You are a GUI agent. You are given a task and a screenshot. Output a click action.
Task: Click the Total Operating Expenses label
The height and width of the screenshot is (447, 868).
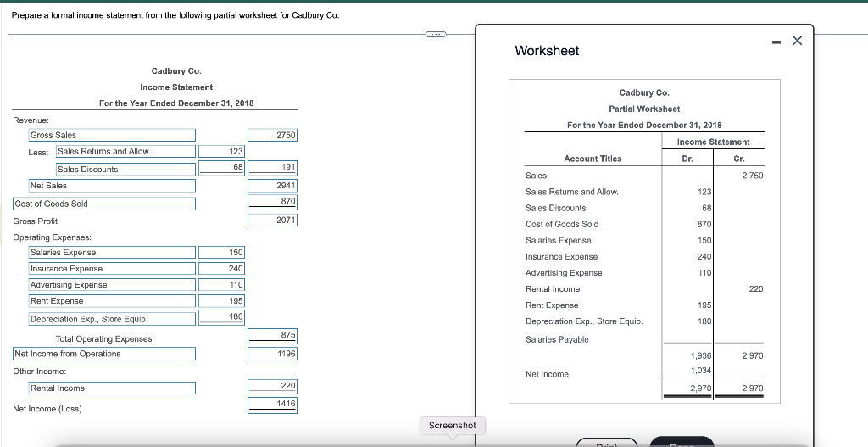coord(103,339)
